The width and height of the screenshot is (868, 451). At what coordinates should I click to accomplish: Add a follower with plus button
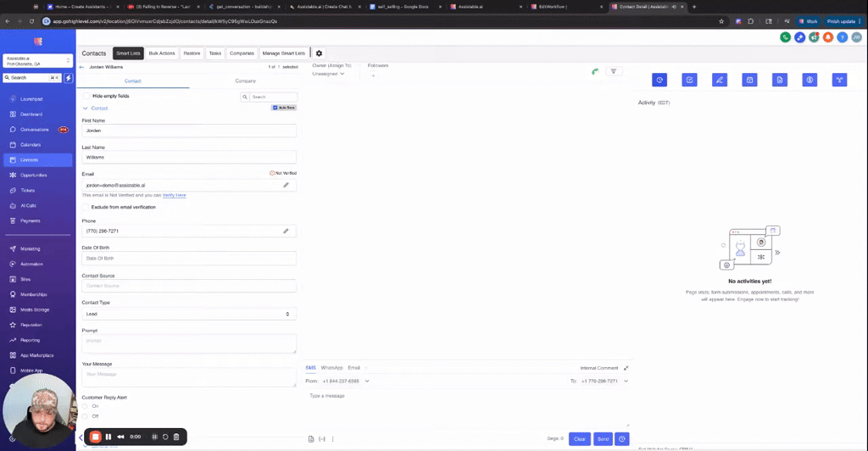[373, 75]
